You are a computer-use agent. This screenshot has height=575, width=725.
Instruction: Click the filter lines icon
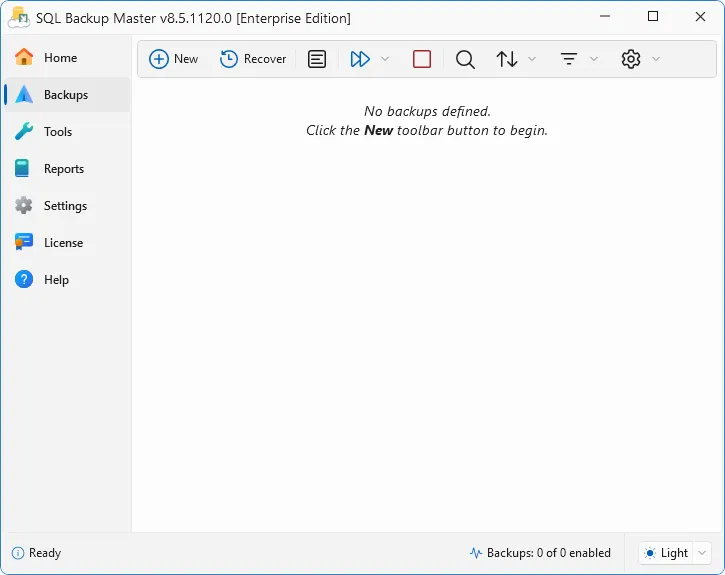(569, 59)
